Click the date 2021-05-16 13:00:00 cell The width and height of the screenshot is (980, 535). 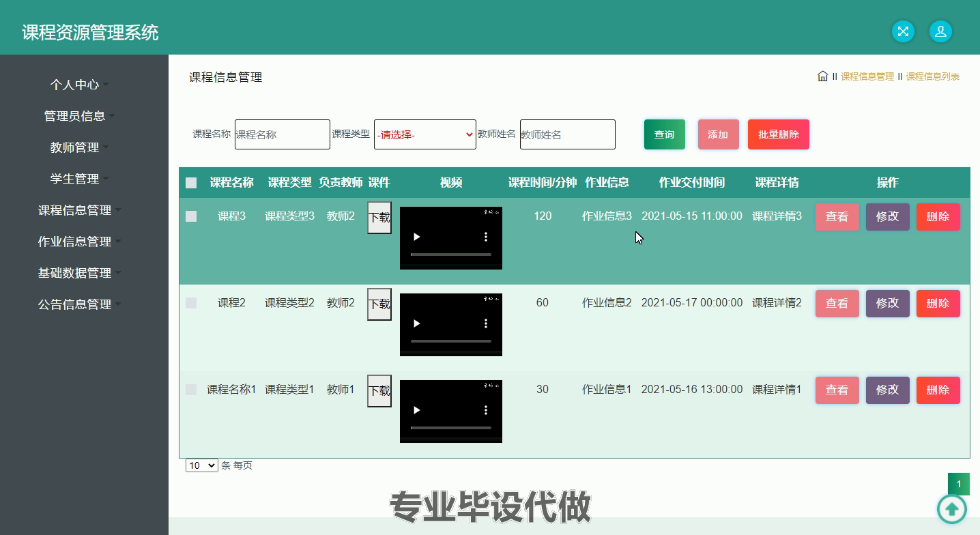coord(692,390)
